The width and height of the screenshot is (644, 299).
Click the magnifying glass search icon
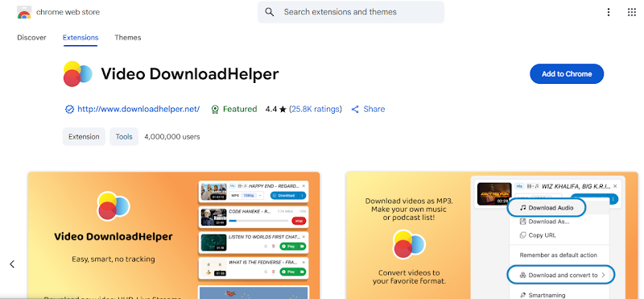[270, 12]
